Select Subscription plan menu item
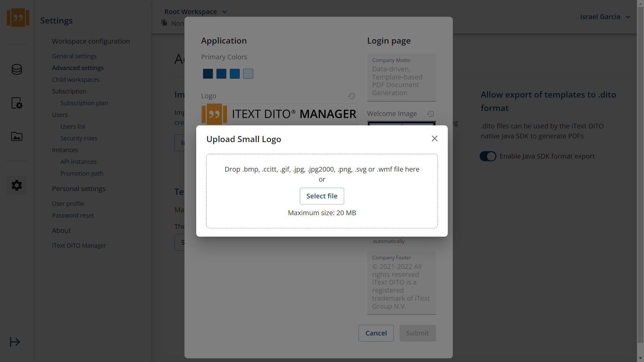Viewport: 644px width, 362px height. click(84, 103)
